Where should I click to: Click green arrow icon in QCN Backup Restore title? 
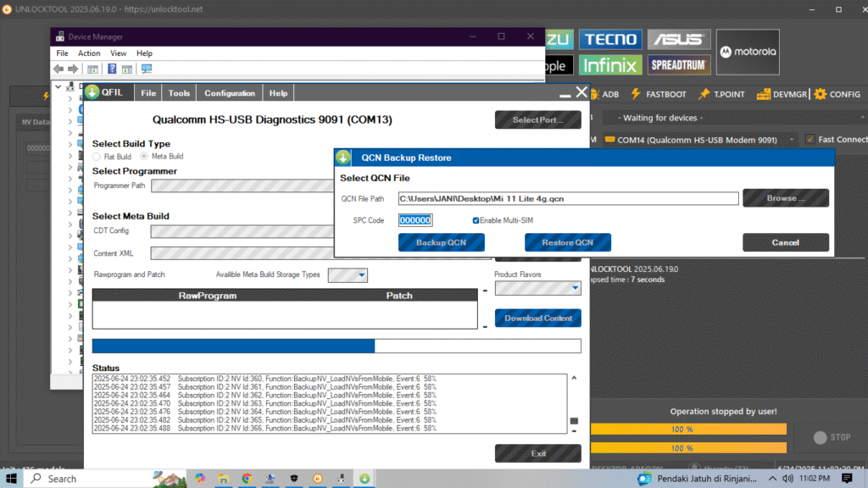(x=343, y=158)
